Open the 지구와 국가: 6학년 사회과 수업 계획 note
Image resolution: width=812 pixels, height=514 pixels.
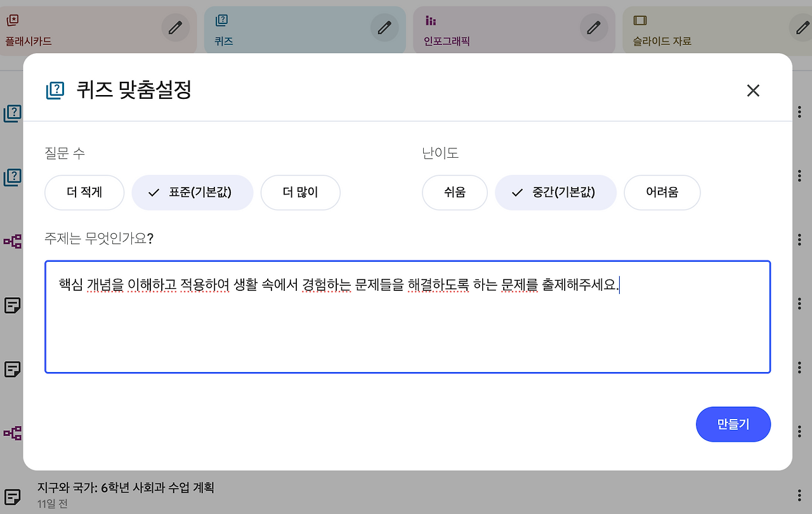point(126,487)
